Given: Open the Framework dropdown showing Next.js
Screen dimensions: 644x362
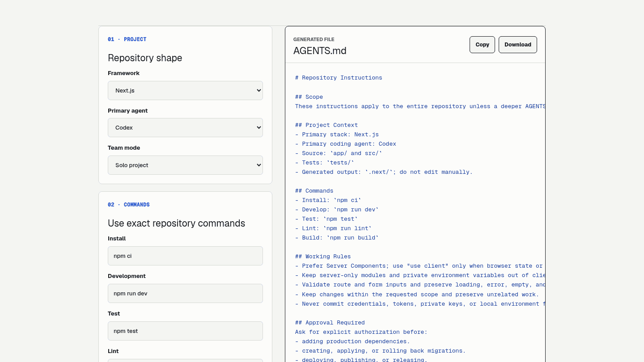Looking at the screenshot, I should coord(185,90).
